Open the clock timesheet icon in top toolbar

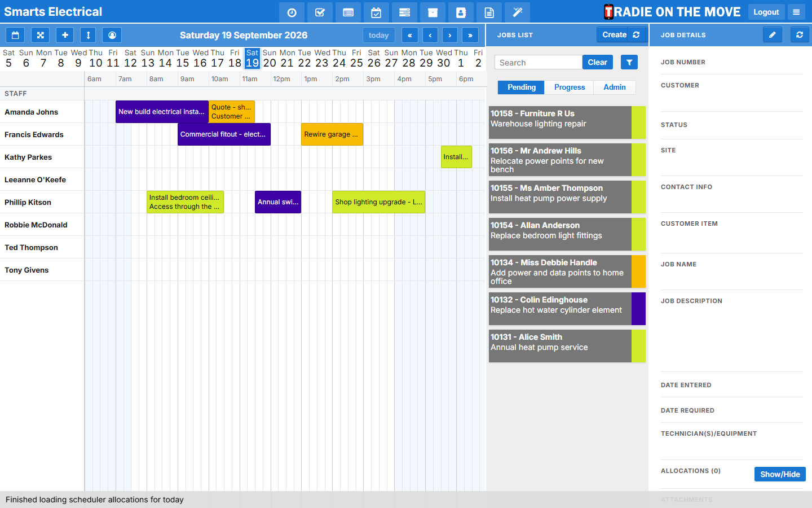[292, 12]
